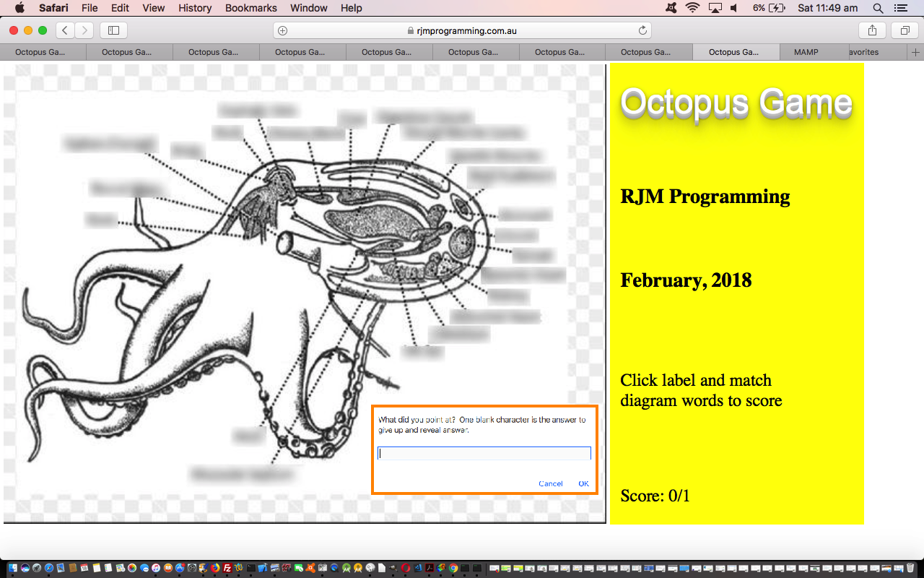Open the History menu

tap(195, 8)
